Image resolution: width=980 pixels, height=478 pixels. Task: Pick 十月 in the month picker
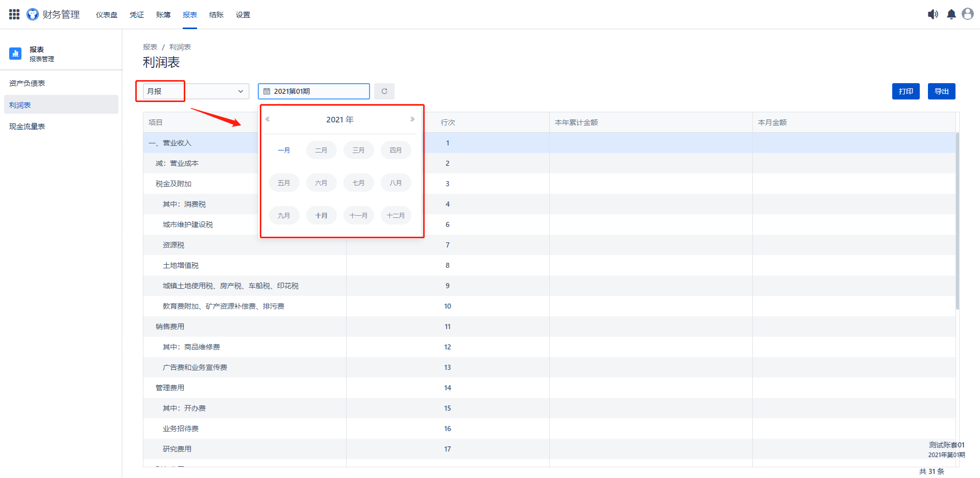pyautogui.click(x=321, y=215)
